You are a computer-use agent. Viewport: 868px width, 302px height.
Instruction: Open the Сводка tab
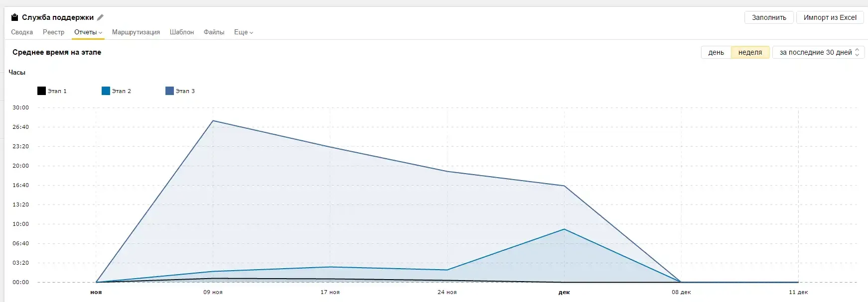coord(22,32)
